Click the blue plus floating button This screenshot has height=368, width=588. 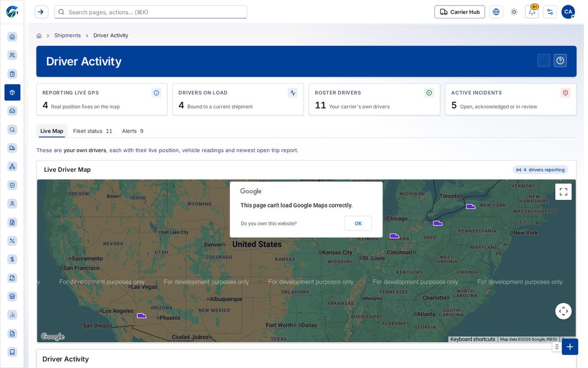click(570, 347)
